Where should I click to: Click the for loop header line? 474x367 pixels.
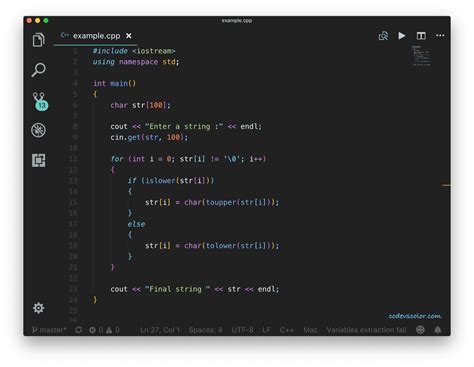point(188,159)
